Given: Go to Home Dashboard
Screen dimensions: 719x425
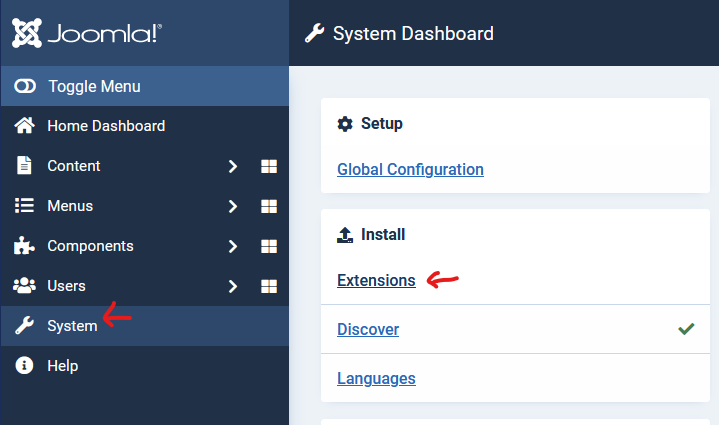Looking at the screenshot, I should tap(106, 126).
